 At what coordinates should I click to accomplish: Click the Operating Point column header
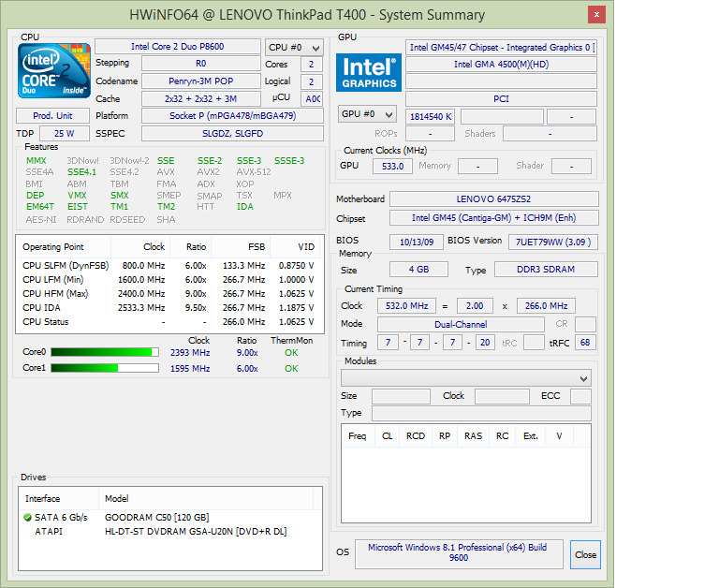tap(64, 247)
